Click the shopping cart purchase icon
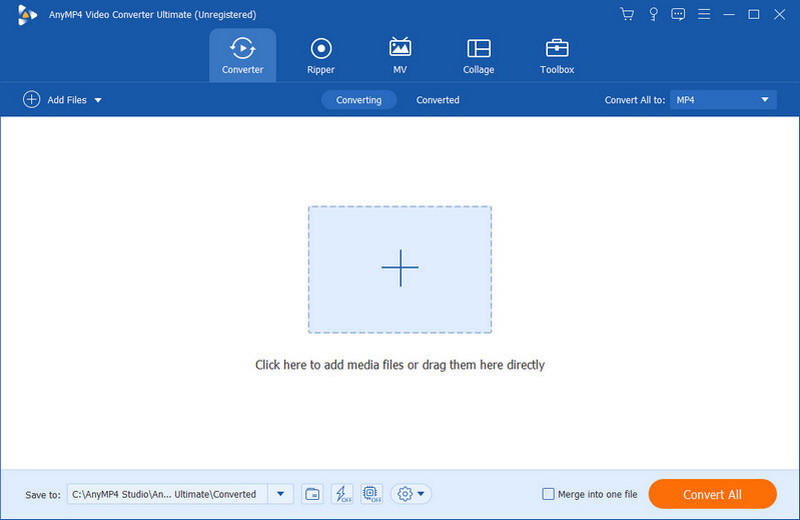Screen dimensions: 800x520 point(627,14)
